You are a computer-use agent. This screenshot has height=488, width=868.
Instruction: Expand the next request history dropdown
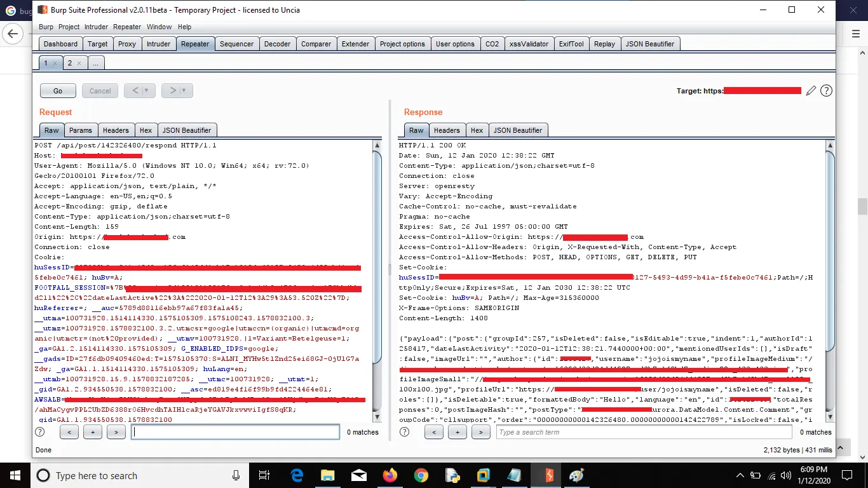(184, 91)
